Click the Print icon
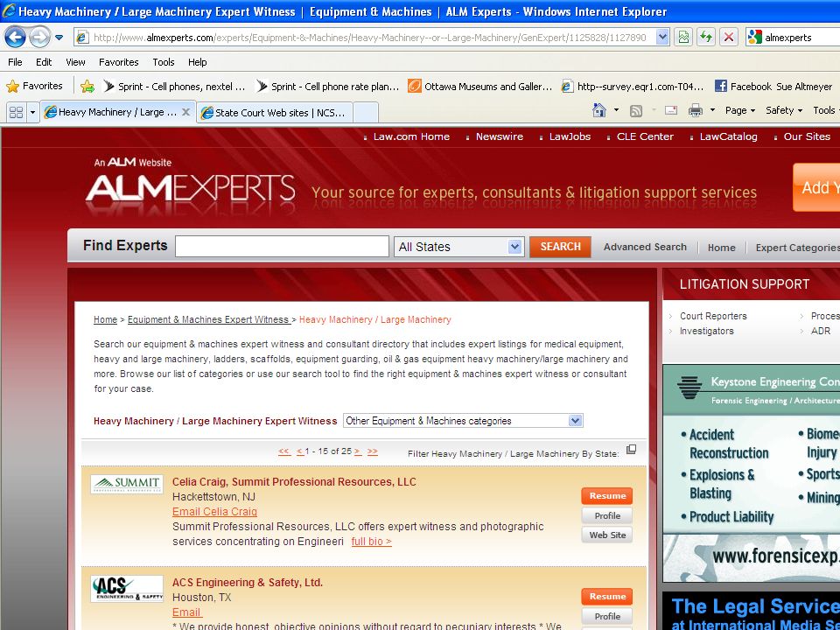The width and height of the screenshot is (840, 630). tap(696, 111)
